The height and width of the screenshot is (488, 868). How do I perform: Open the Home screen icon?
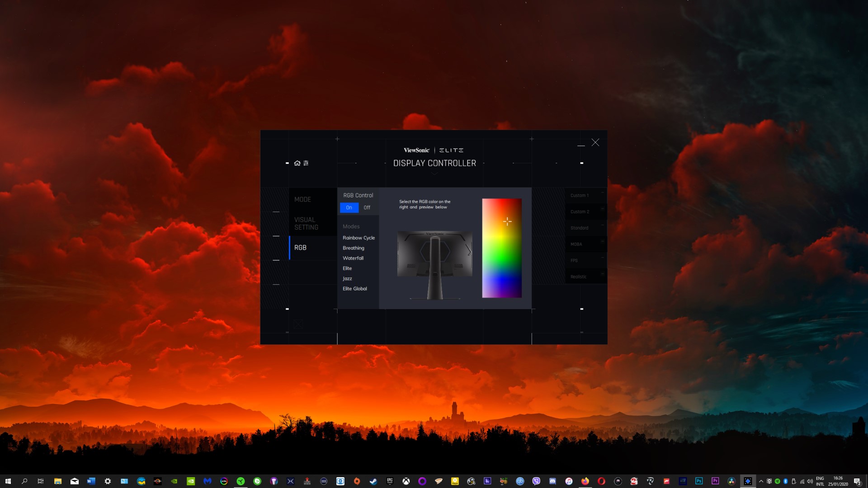297,163
